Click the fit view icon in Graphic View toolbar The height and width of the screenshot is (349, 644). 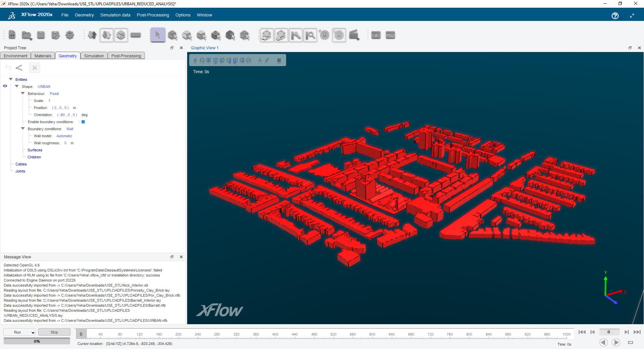pyautogui.click(x=267, y=60)
